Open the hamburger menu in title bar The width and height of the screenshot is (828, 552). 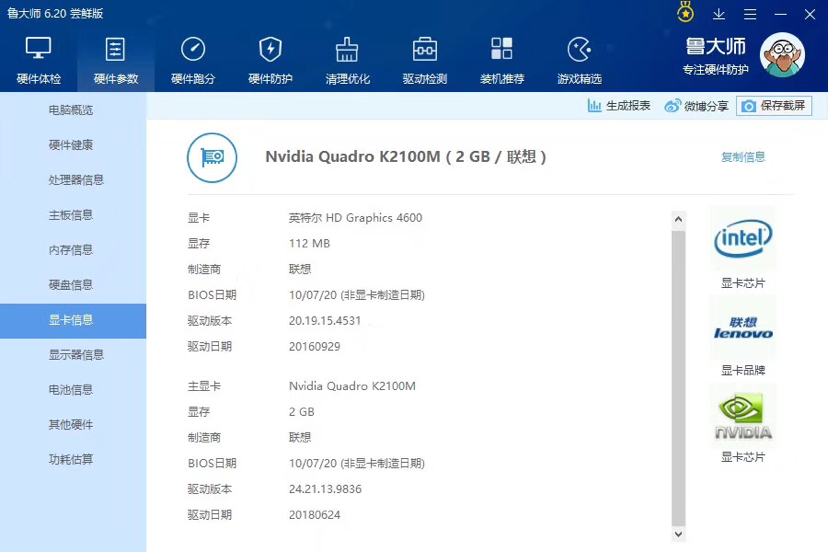[750, 14]
